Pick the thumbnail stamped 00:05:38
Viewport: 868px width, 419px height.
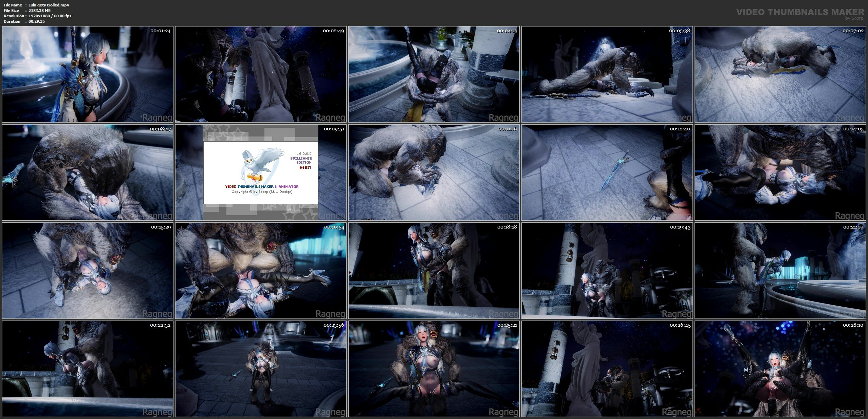tap(607, 74)
